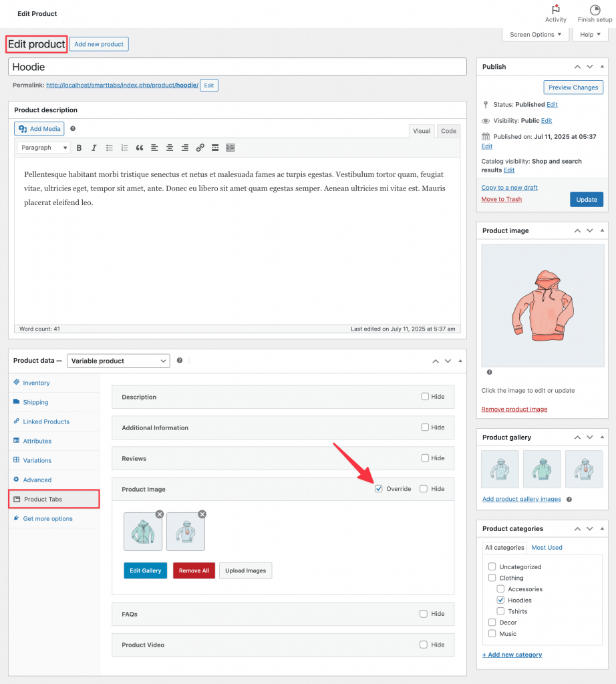Screen dimensions: 616x684
Task: Click the Update button
Action: click(587, 199)
